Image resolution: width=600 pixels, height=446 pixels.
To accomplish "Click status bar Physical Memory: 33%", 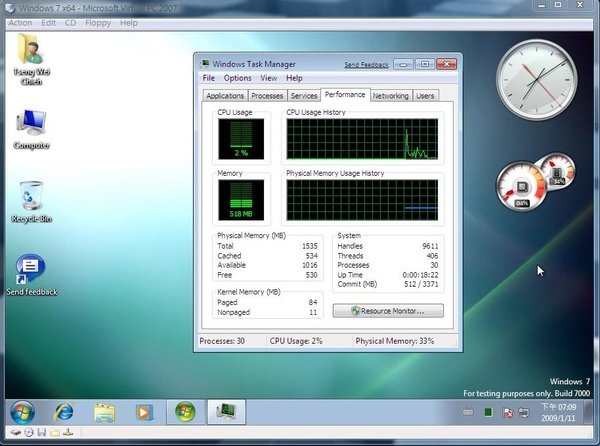I will 395,341.
